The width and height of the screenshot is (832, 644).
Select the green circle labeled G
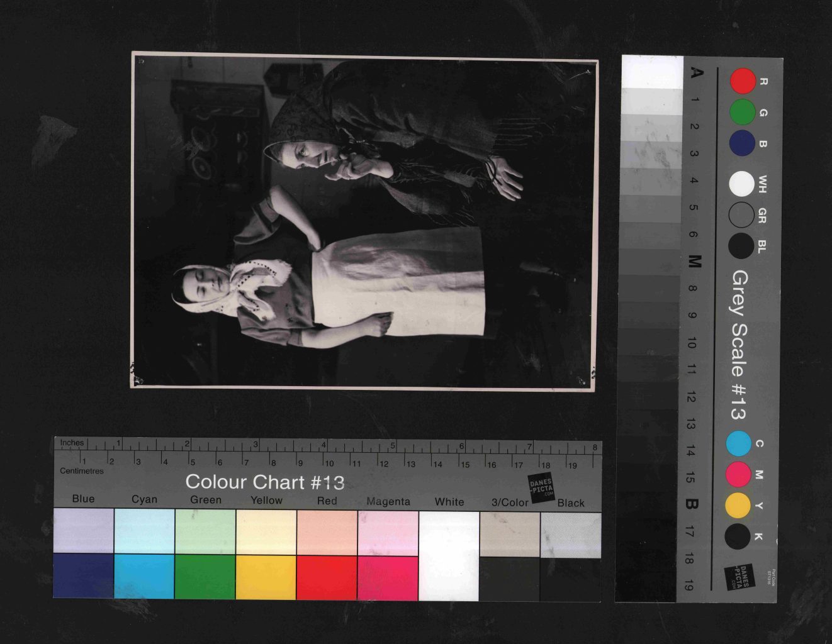[x=743, y=112]
